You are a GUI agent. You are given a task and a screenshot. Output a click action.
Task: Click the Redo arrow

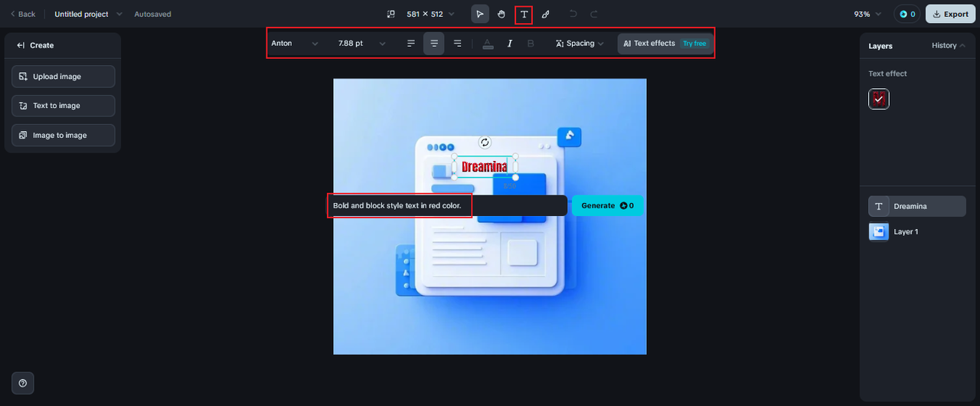(x=594, y=14)
